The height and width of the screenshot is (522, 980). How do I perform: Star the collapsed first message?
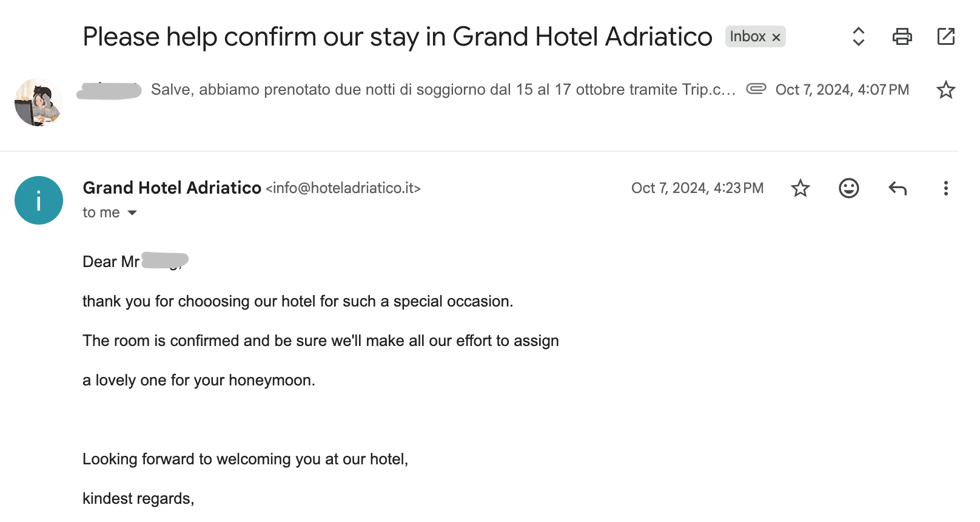pos(945,90)
